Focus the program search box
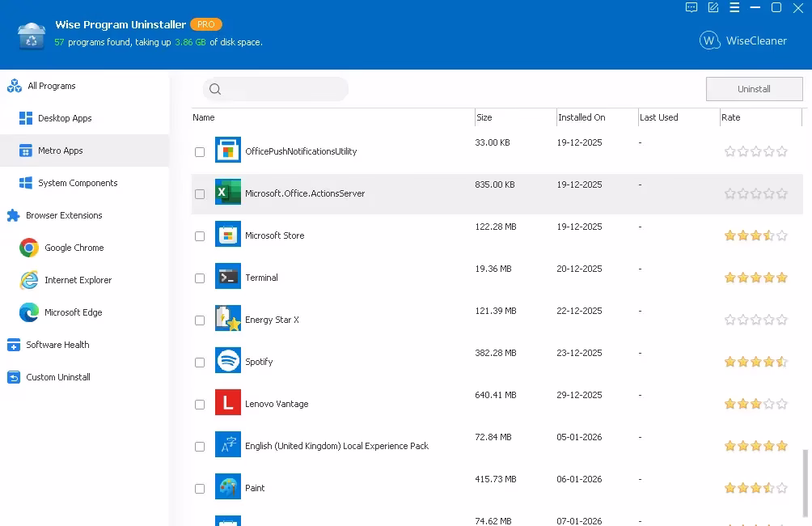Image resolution: width=812 pixels, height=526 pixels. (x=283, y=89)
